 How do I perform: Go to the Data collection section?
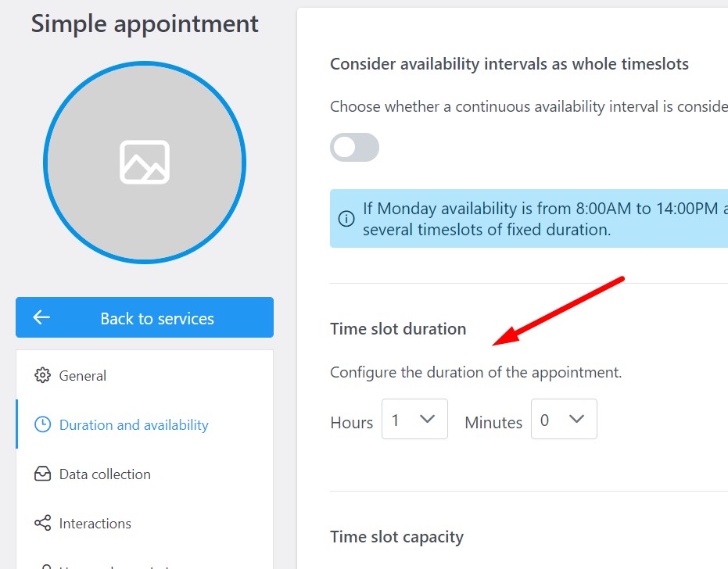click(x=145, y=474)
